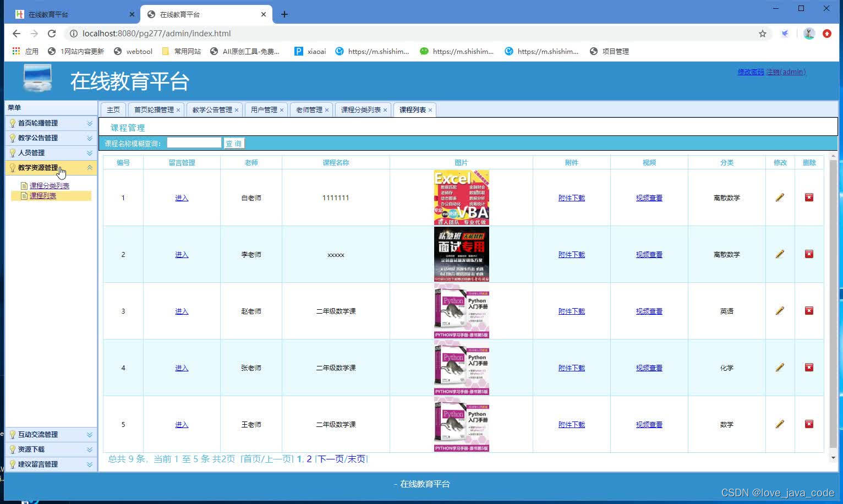The width and height of the screenshot is (843, 504).
Task: Click 附件下载 for 李老师 row
Action: (x=572, y=255)
